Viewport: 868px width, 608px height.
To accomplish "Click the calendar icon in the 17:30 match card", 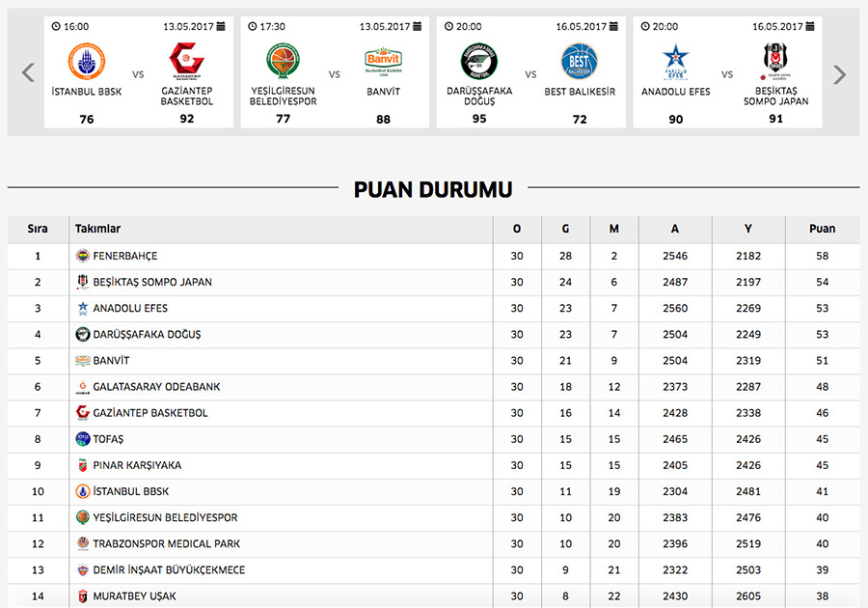I will pos(418,26).
